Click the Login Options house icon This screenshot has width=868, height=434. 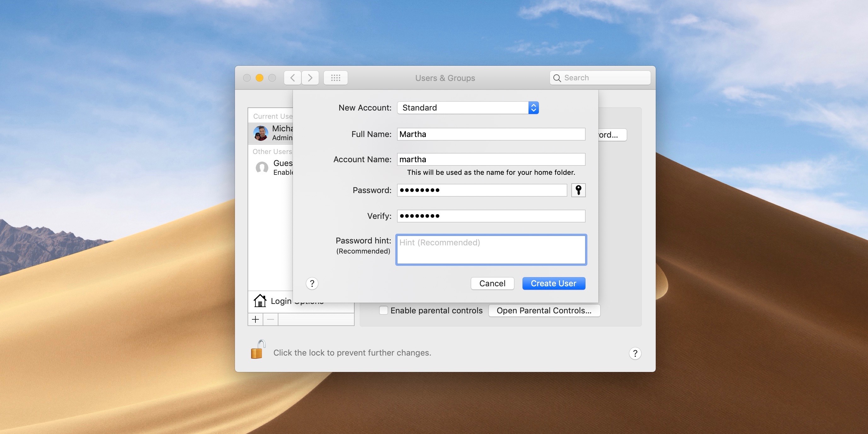(260, 300)
